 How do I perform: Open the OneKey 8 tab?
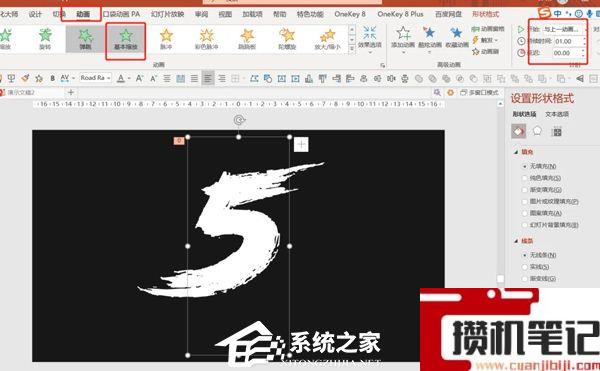(x=350, y=14)
